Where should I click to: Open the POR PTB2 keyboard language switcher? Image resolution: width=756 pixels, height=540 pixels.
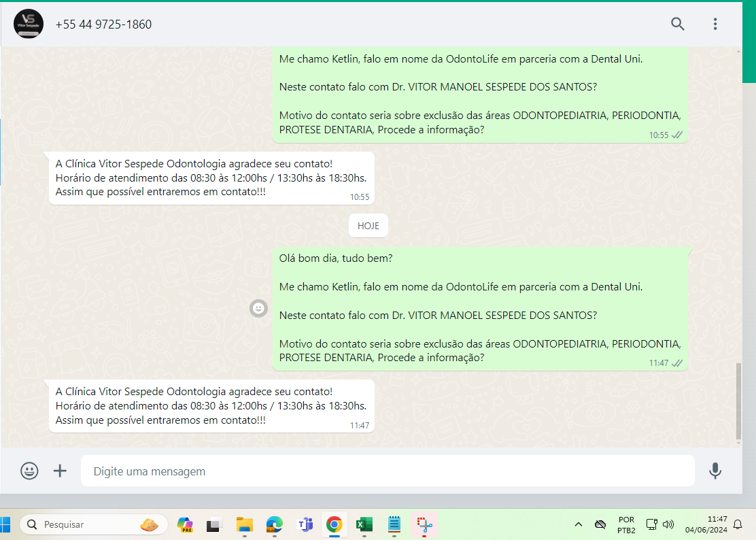tap(626, 524)
